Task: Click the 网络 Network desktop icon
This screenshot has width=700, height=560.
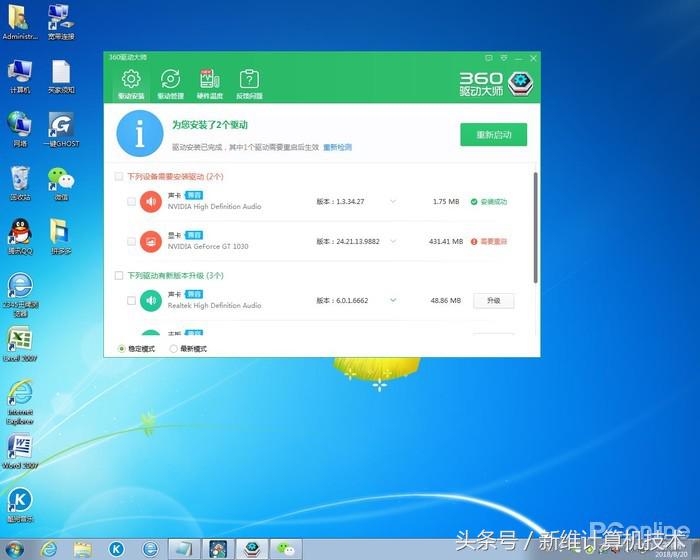Action: coord(20,130)
